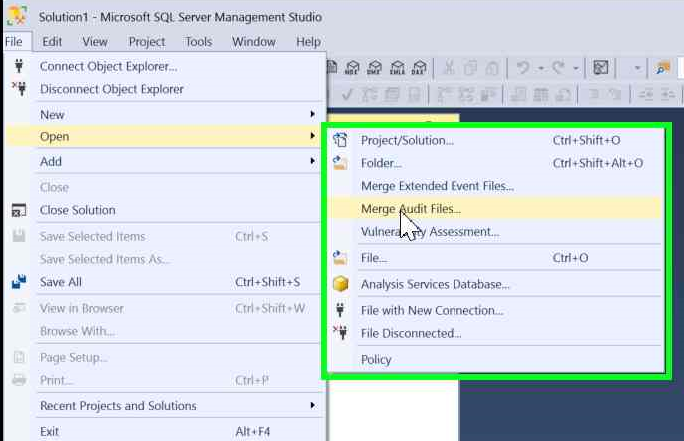Click the Increase Indent toolbar icon
This screenshot has width=684, height=441.
coord(667,94)
